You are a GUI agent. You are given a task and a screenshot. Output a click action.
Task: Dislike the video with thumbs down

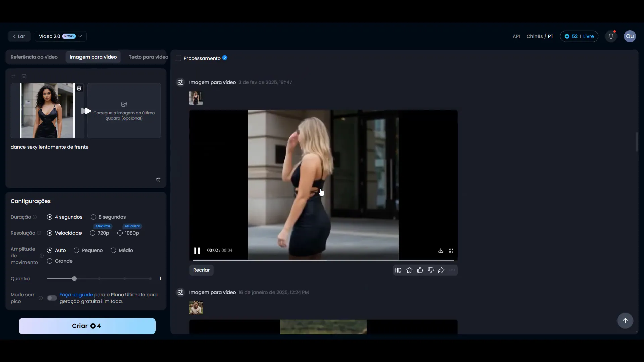(x=431, y=270)
